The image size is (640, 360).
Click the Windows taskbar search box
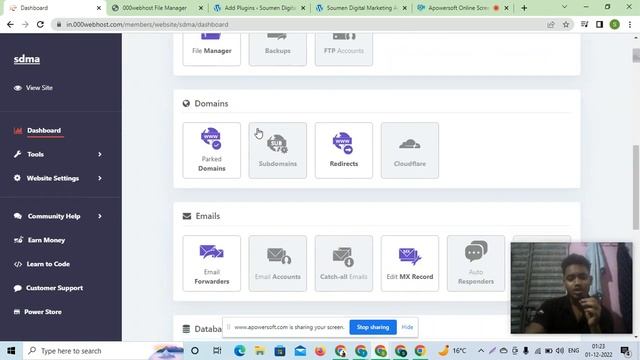coord(104,351)
